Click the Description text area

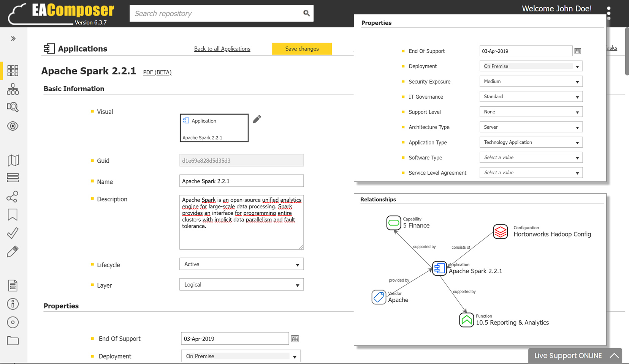click(241, 222)
